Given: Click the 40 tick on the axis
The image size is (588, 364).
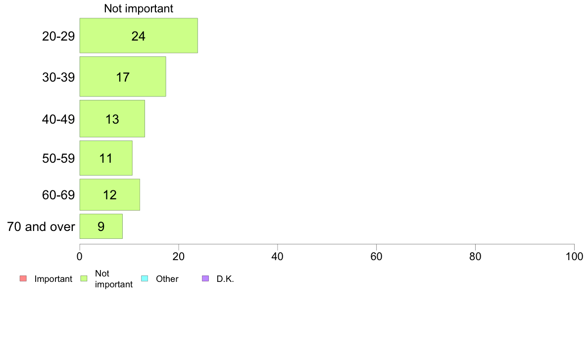Looking at the screenshot, I should pyautogui.click(x=278, y=256).
